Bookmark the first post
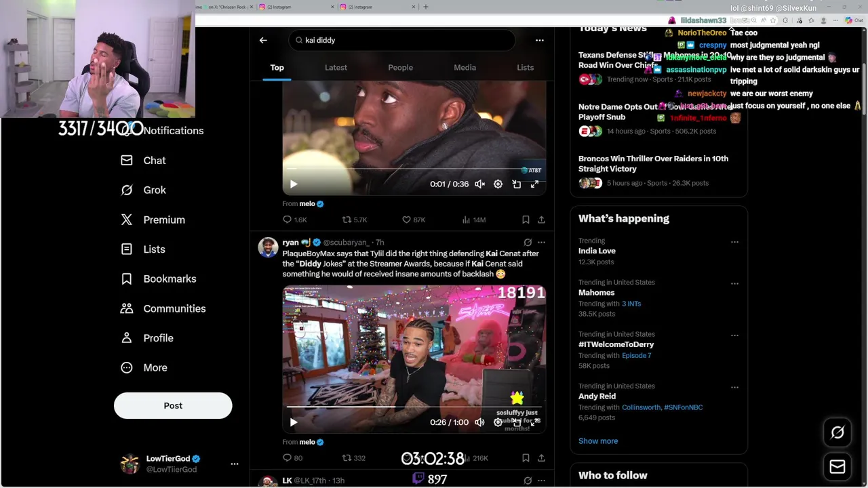 pos(526,220)
